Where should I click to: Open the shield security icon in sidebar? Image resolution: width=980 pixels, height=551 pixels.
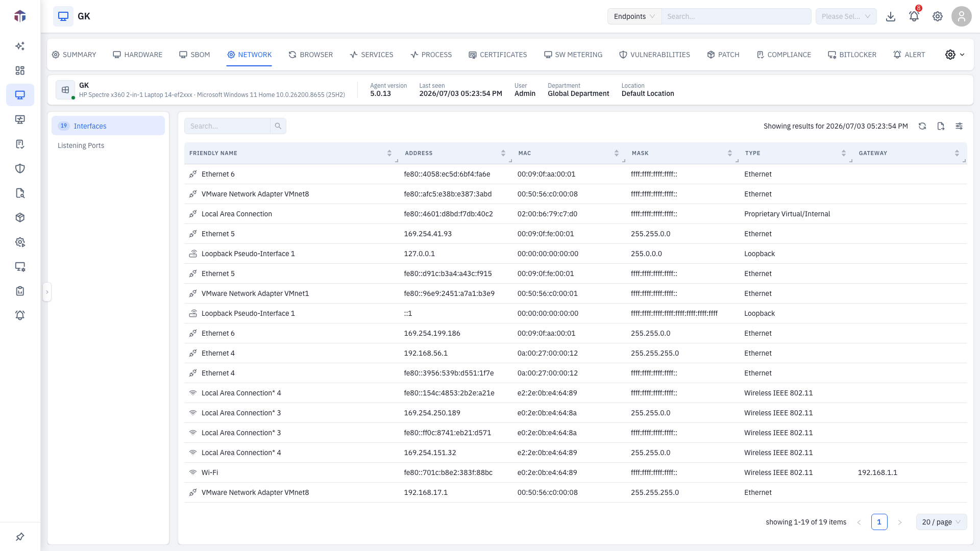pos(20,168)
